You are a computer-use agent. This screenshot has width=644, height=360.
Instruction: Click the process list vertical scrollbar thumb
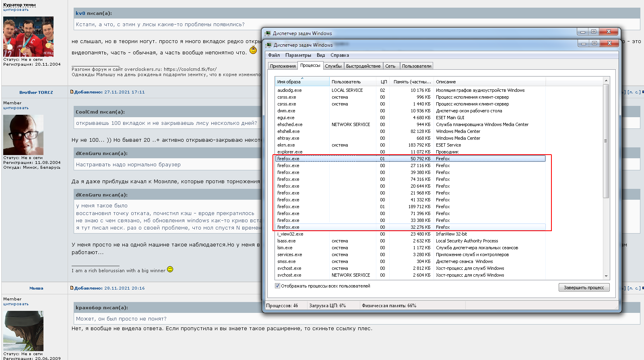(x=606, y=141)
